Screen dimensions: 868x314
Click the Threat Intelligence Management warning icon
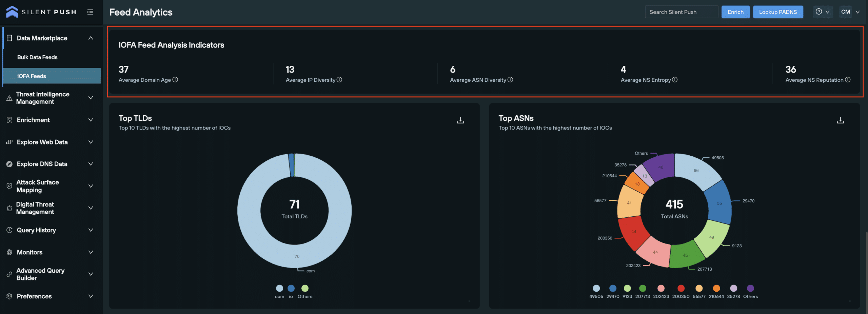pos(9,98)
